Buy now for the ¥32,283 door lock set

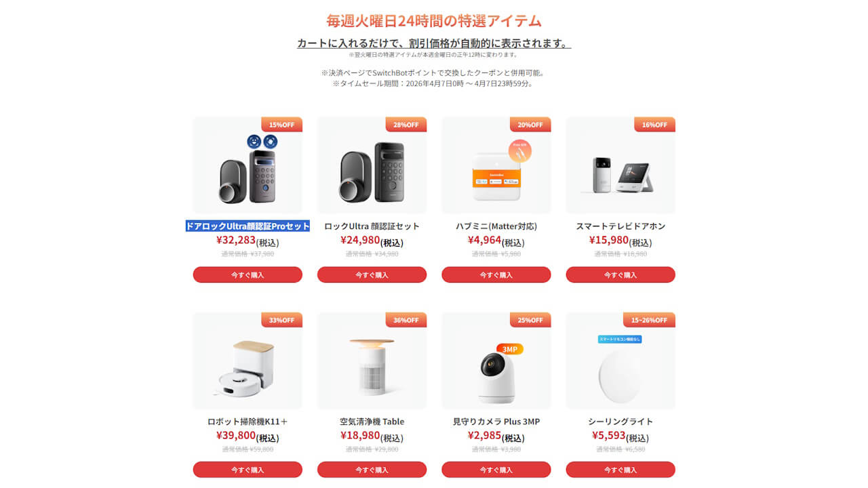click(x=248, y=274)
